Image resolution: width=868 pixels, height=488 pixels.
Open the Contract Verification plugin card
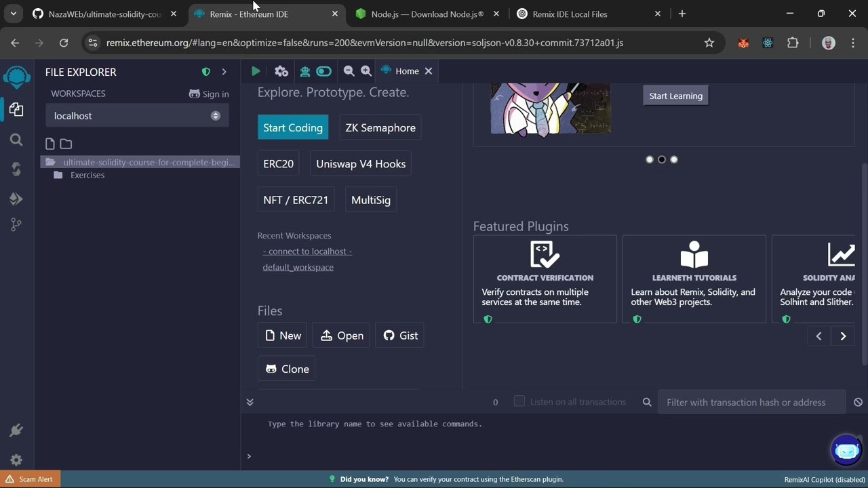pos(545,279)
